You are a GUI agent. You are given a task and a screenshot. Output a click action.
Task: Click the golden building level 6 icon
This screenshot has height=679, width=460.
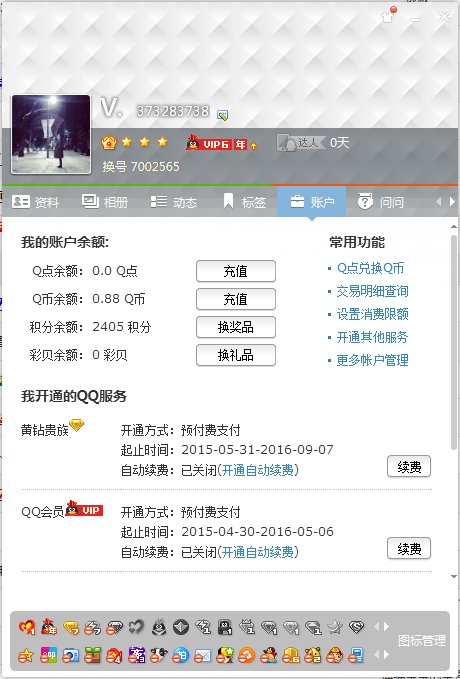(293, 655)
